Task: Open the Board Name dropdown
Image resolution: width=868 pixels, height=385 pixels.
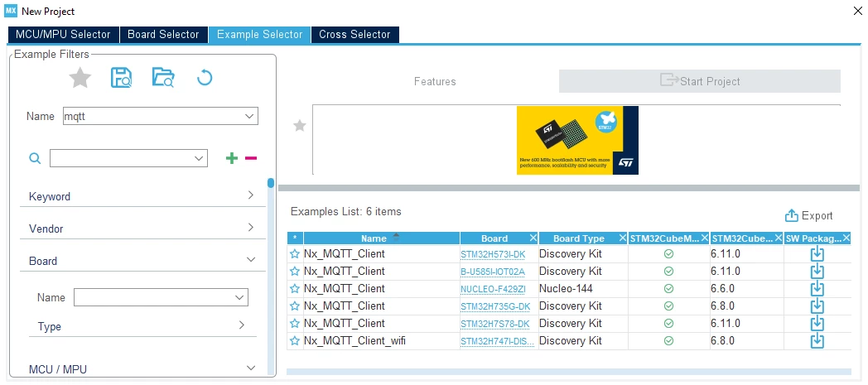Action: point(239,297)
